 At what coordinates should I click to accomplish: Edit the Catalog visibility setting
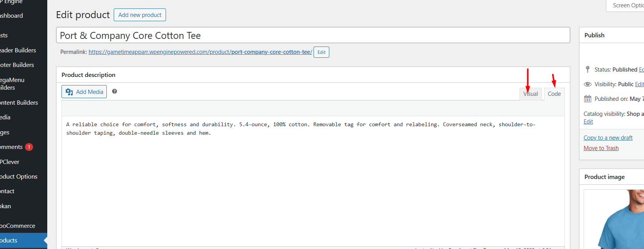588,122
